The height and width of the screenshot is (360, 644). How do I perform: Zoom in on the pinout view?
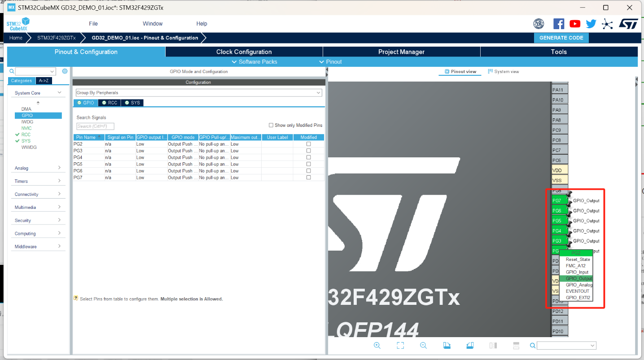(377, 345)
